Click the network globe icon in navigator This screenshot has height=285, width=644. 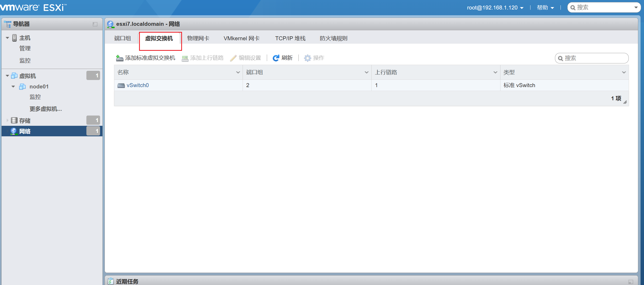tap(13, 131)
